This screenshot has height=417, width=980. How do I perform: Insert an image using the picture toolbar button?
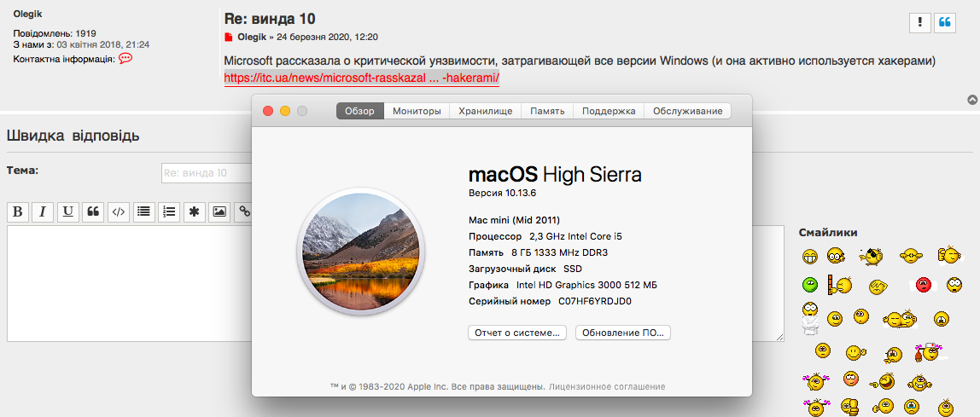tap(219, 212)
